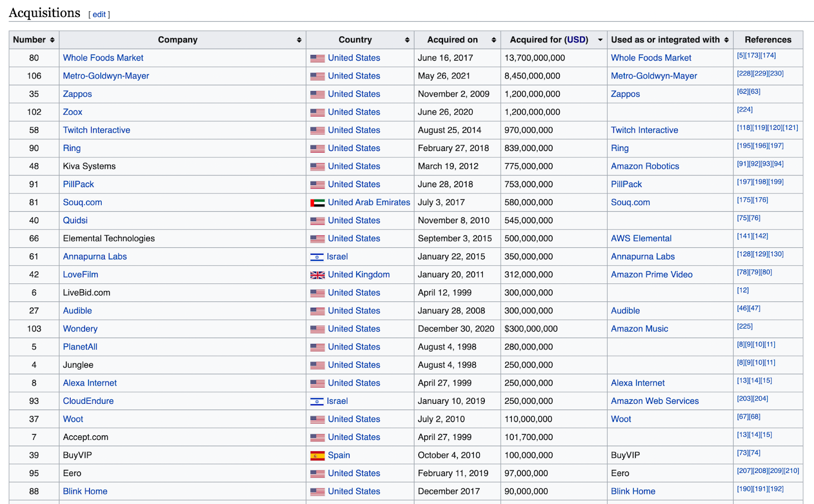Open reference [12] in the LiveBid.com row
Image resolution: width=814 pixels, height=504 pixels.
[743, 290]
